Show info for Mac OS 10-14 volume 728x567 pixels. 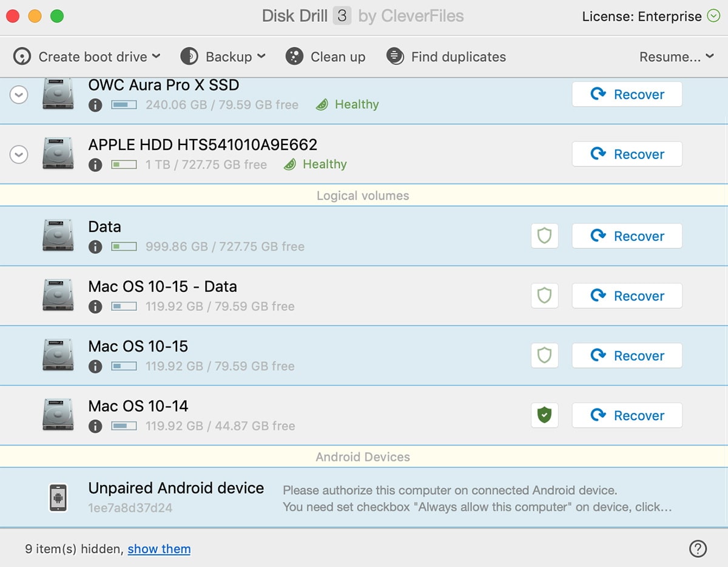tap(95, 426)
